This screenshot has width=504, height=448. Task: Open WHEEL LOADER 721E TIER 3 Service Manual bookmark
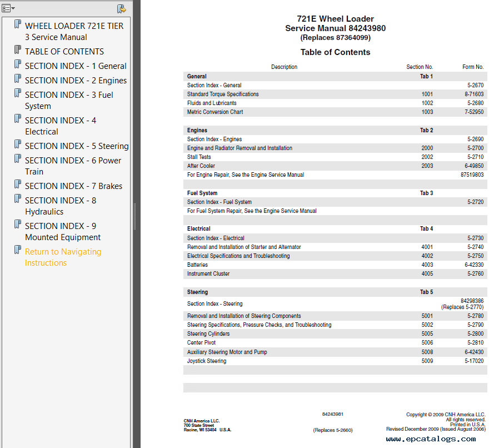(x=74, y=32)
